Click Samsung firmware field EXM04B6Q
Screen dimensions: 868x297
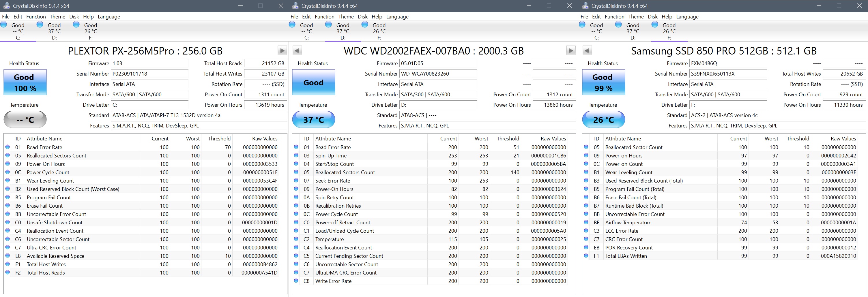pyautogui.click(x=728, y=63)
